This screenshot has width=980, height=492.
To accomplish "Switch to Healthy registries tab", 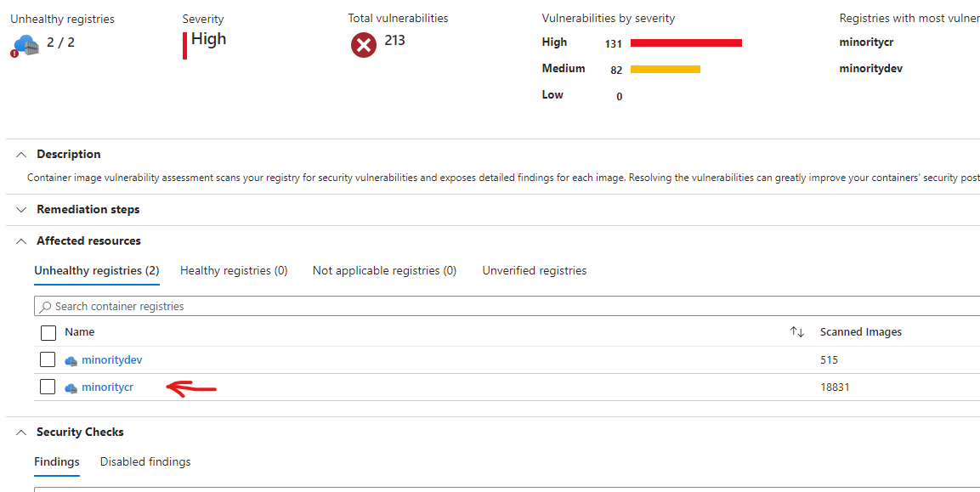I will (x=234, y=271).
